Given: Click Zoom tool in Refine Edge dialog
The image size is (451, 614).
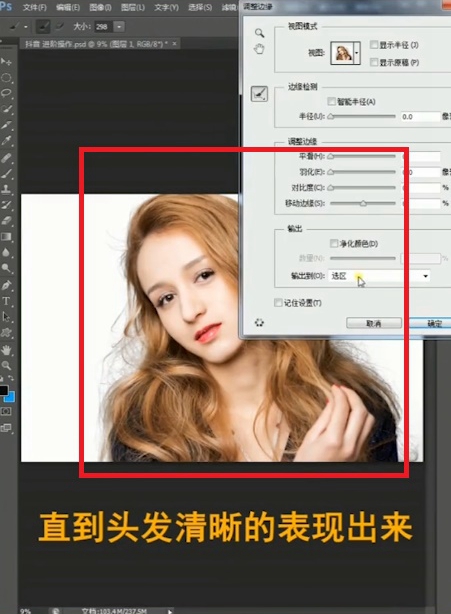Looking at the screenshot, I should coord(259,33).
